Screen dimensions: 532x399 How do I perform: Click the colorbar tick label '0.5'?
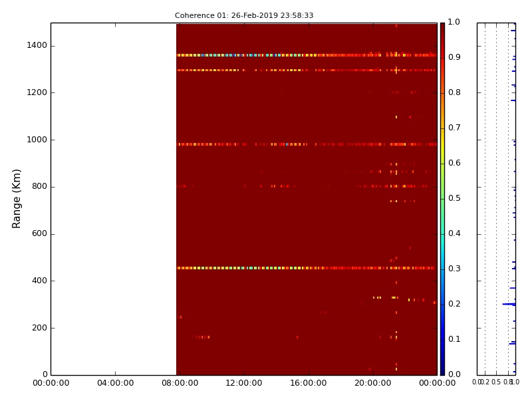[454, 198]
